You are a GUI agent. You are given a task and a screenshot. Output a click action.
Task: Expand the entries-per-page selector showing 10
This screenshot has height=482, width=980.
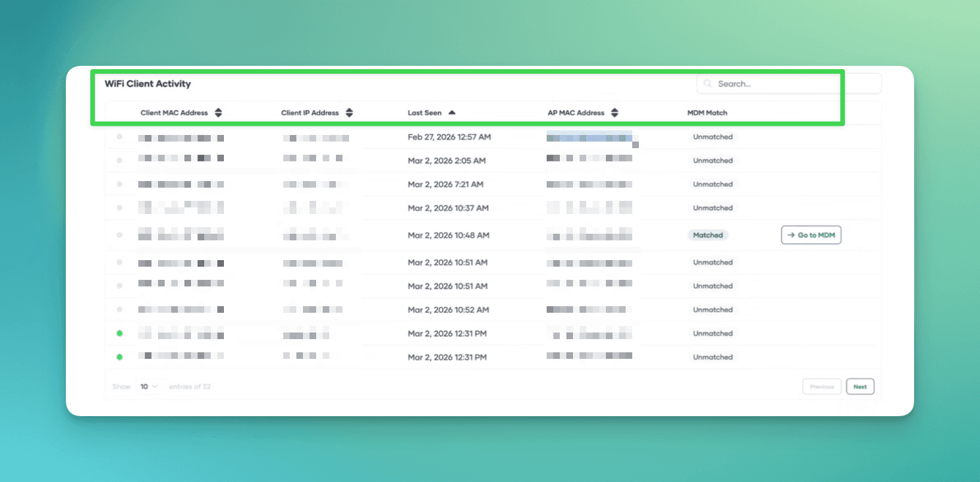pos(150,387)
